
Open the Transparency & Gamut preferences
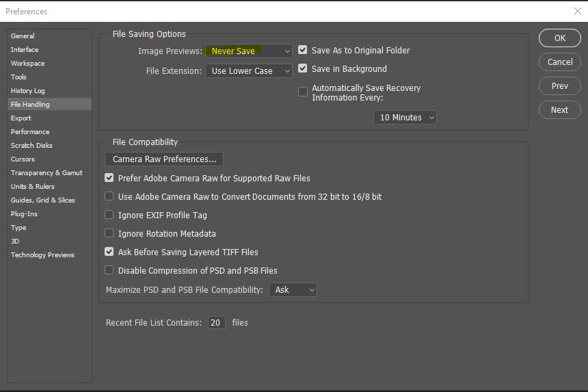(46, 172)
